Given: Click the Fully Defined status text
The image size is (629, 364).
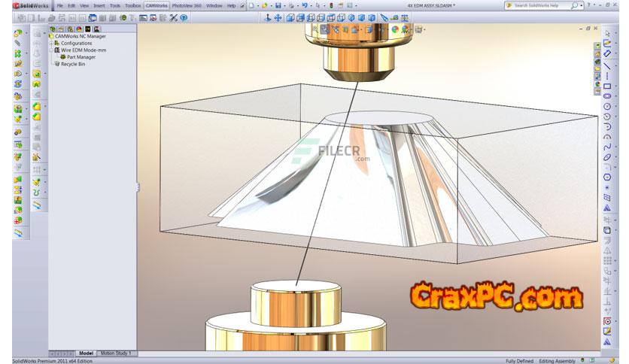Looking at the screenshot, I should pos(519,361).
